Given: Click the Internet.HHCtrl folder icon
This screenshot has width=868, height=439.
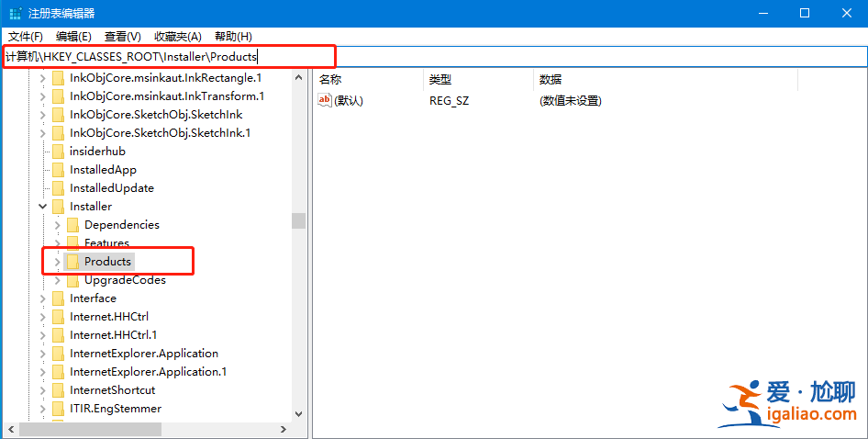Looking at the screenshot, I should tap(58, 317).
